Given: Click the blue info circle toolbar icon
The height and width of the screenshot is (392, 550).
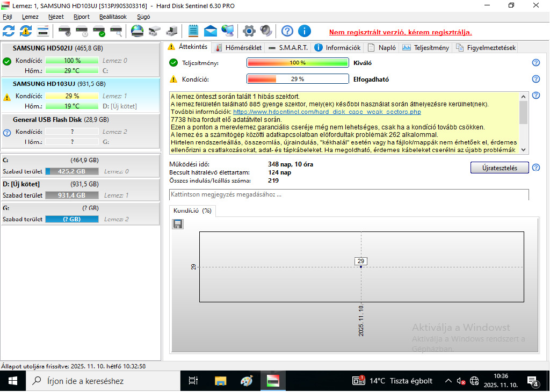Looking at the screenshot, I should pos(305,31).
